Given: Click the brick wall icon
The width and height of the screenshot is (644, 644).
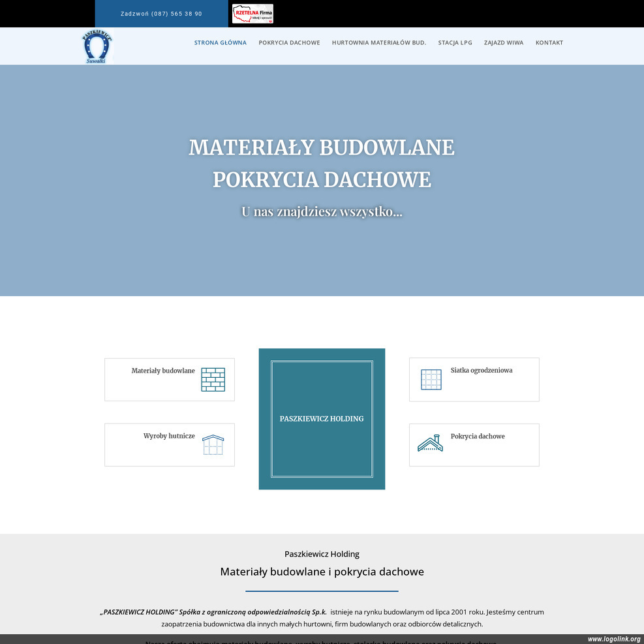Looking at the screenshot, I should point(213,380).
